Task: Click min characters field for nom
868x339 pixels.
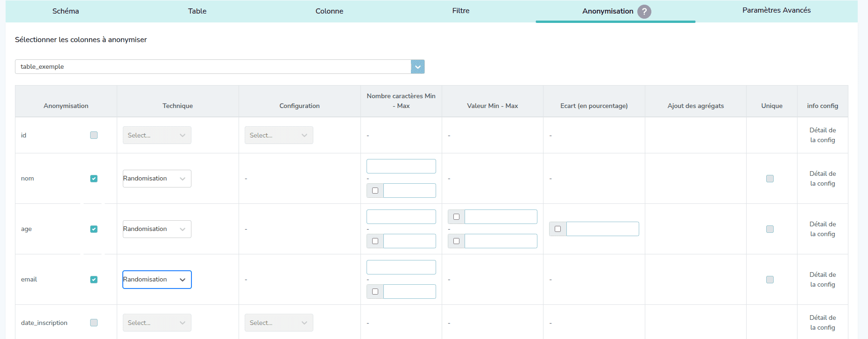Action: [401, 166]
